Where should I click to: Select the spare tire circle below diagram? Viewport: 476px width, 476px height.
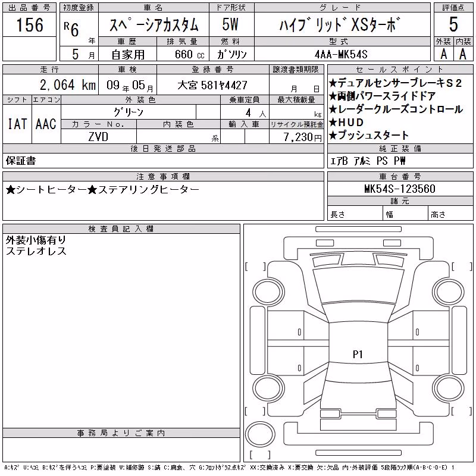click(x=260, y=434)
